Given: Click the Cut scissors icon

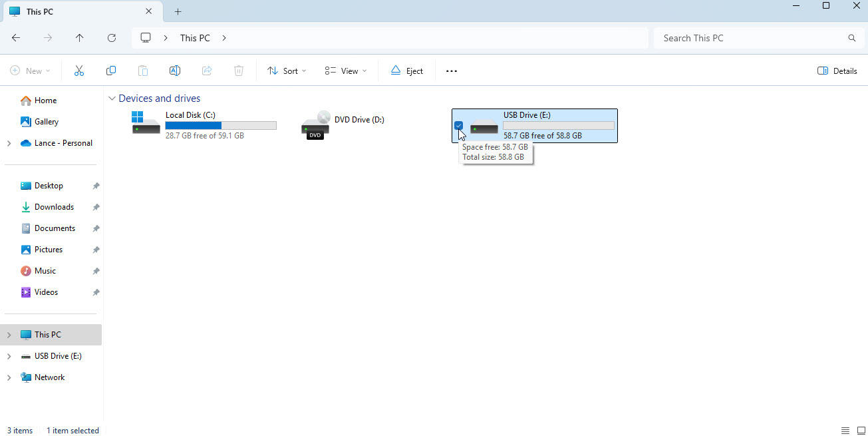Looking at the screenshot, I should point(79,71).
